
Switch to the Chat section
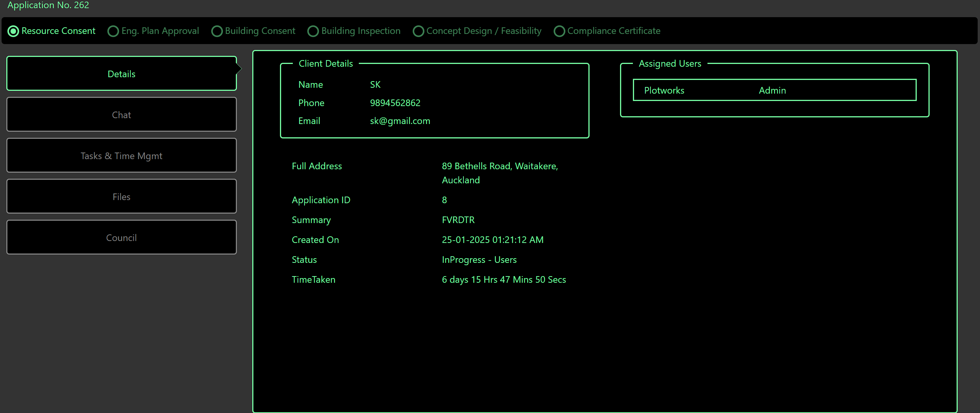[121, 114]
